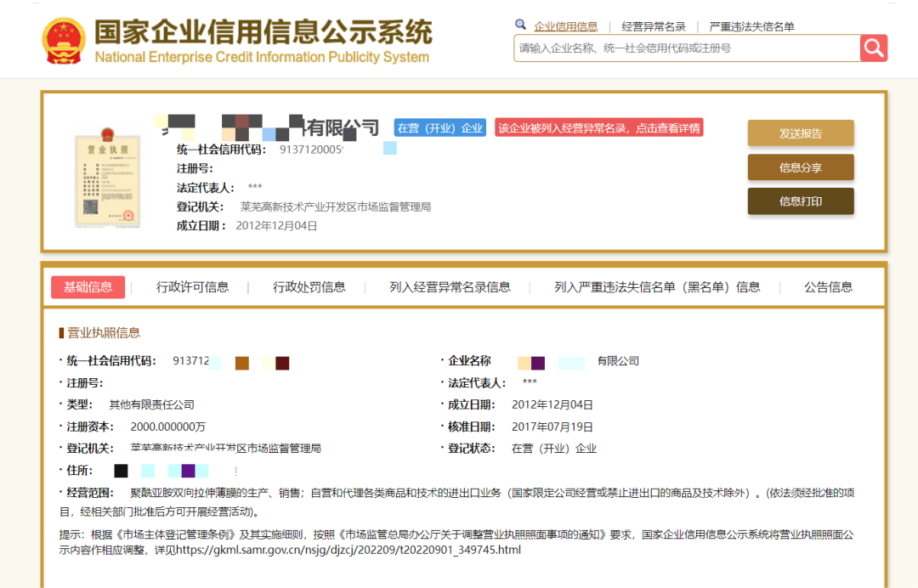This screenshot has width=918, height=588.
Task: Open the 列入严重违法失信名单（黑名单）信息 tab
Action: pos(657,287)
